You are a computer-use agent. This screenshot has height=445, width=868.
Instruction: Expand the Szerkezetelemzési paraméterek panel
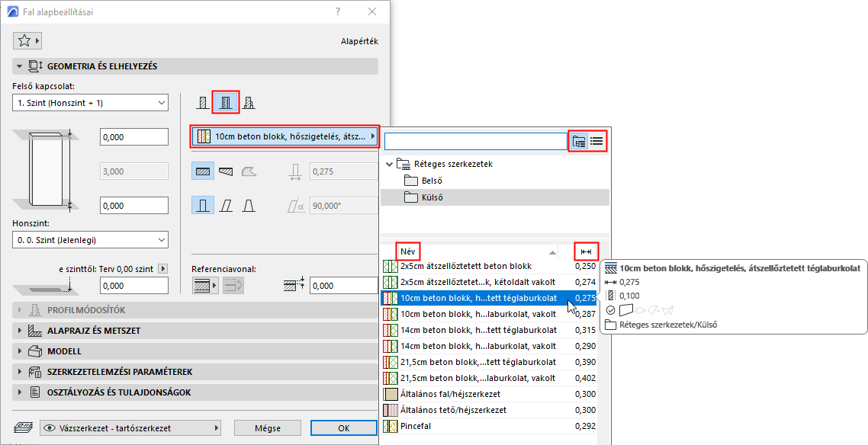[x=20, y=372]
